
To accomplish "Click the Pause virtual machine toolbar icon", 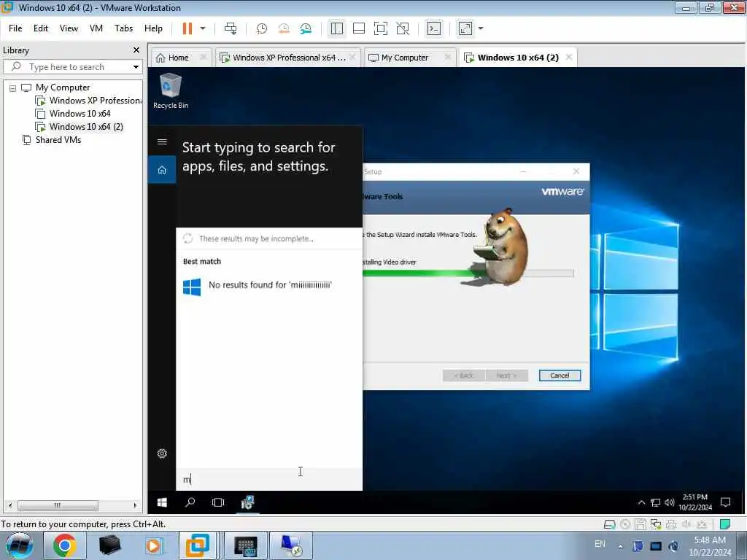I will (x=187, y=28).
